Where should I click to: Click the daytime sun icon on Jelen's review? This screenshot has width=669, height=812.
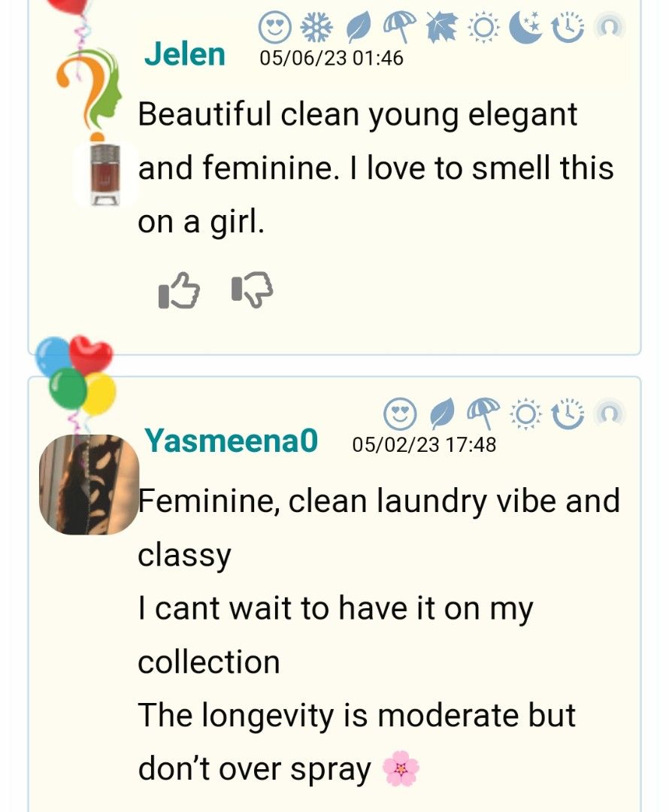point(483,29)
